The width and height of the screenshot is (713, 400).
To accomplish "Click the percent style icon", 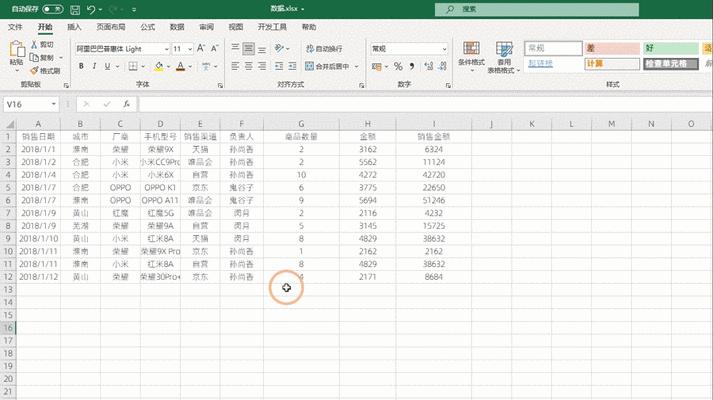I will coord(398,66).
